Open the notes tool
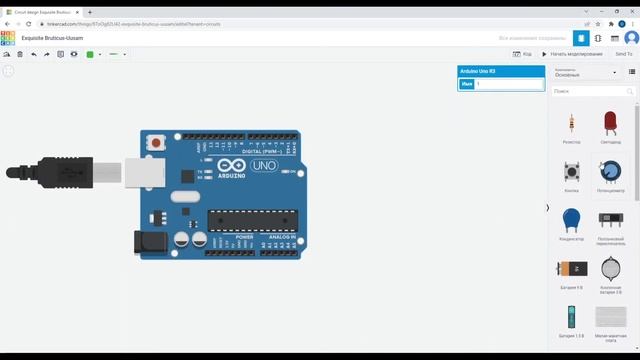The width and height of the screenshot is (640, 360). pyautogui.click(x=60, y=54)
